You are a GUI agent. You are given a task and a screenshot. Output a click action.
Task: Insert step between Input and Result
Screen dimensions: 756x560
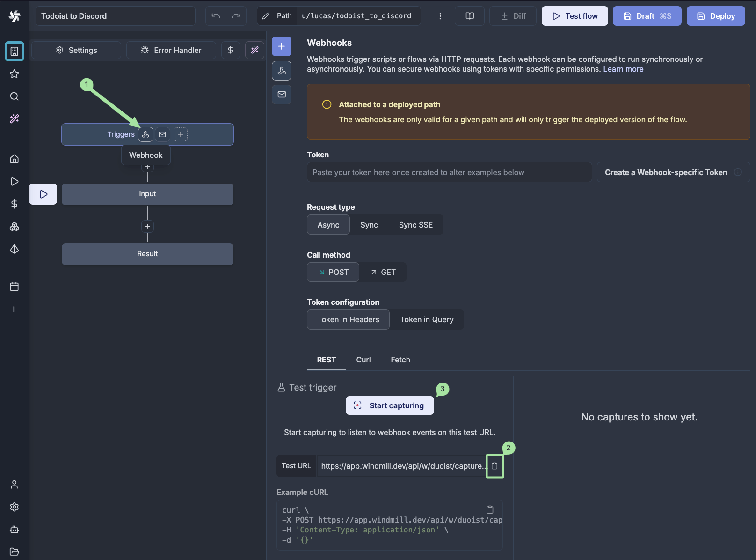click(x=147, y=227)
